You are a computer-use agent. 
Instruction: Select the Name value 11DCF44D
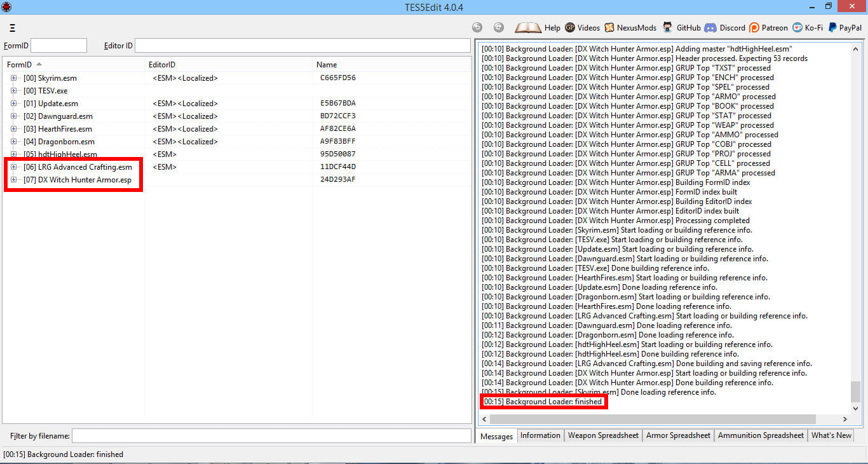338,167
